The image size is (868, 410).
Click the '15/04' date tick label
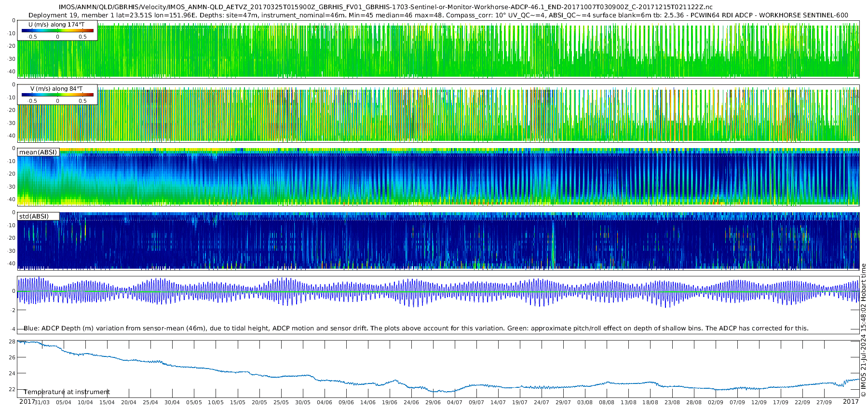(x=107, y=402)
